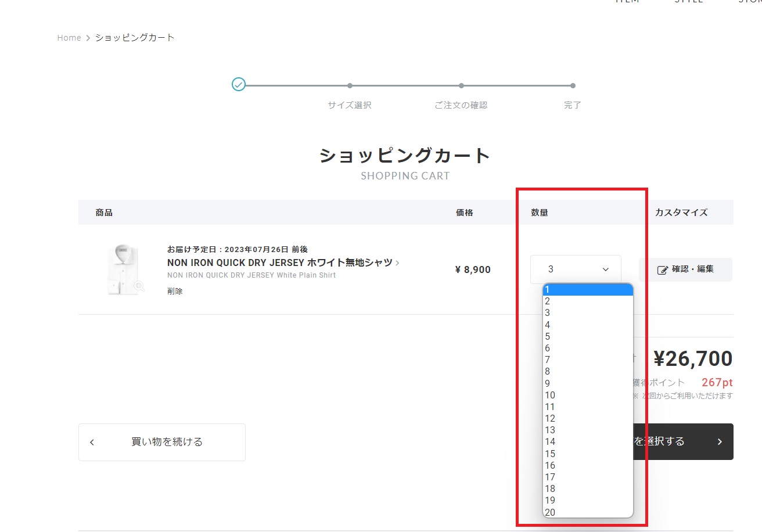Open the quantity dropdown showing 3
Screen dimensions: 762x532
point(576,269)
